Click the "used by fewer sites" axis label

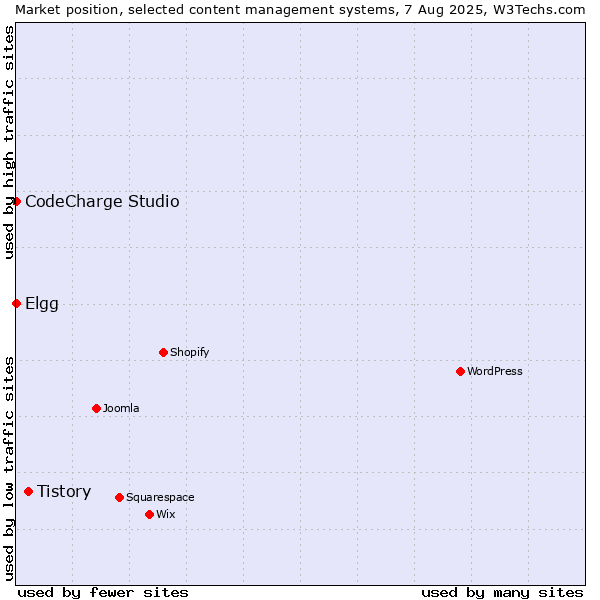[103, 593]
